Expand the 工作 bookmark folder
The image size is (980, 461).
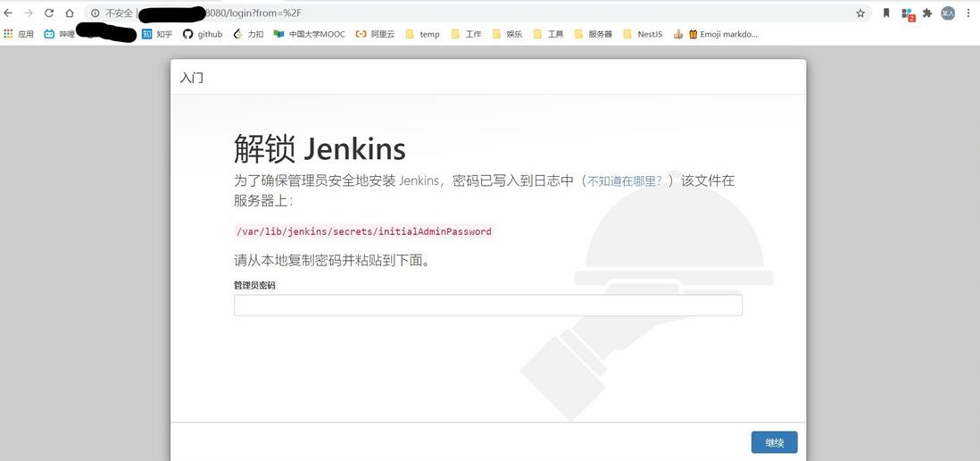pos(466,35)
